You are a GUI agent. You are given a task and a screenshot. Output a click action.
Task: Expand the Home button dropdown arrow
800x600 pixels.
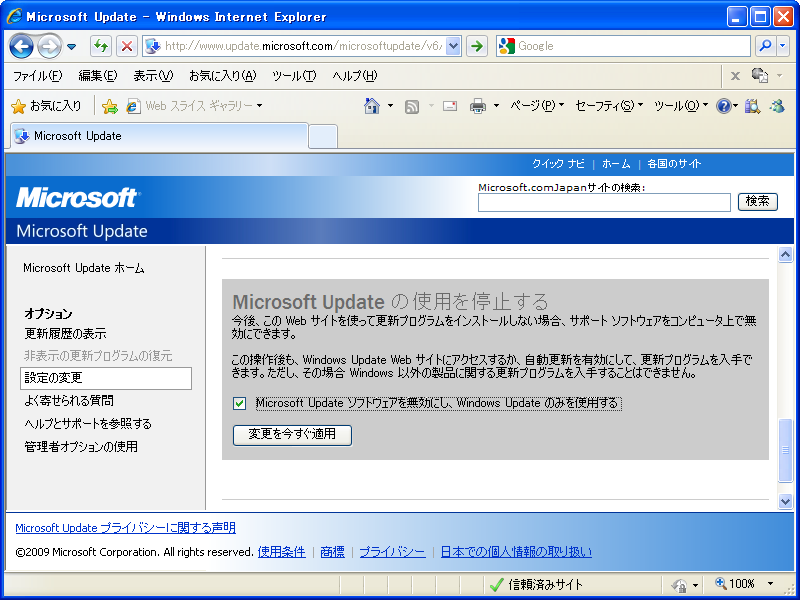coord(390,106)
